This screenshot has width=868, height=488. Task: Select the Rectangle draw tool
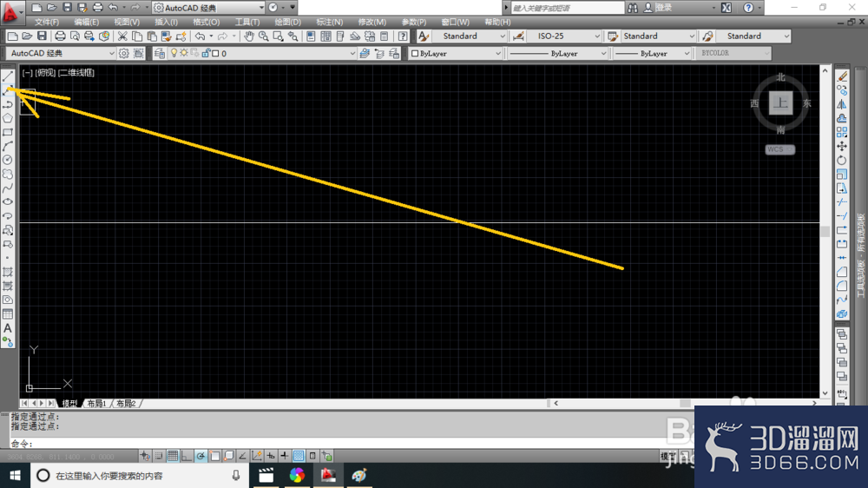(x=8, y=132)
